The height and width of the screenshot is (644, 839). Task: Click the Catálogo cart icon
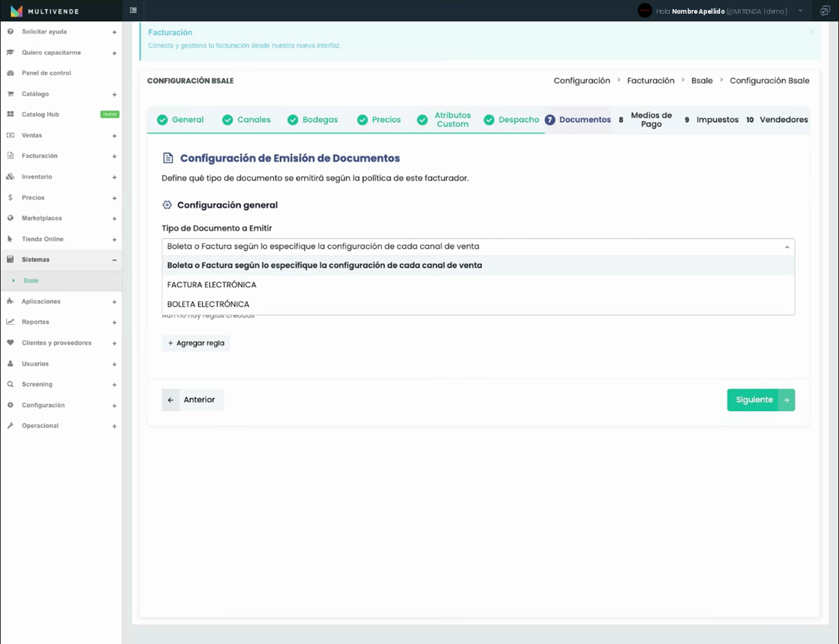tap(10, 94)
